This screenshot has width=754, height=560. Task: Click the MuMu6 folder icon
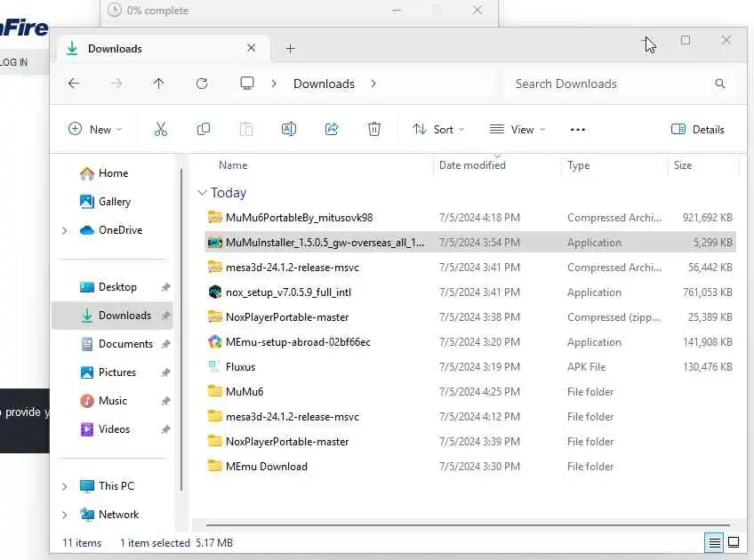click(214, 392)
